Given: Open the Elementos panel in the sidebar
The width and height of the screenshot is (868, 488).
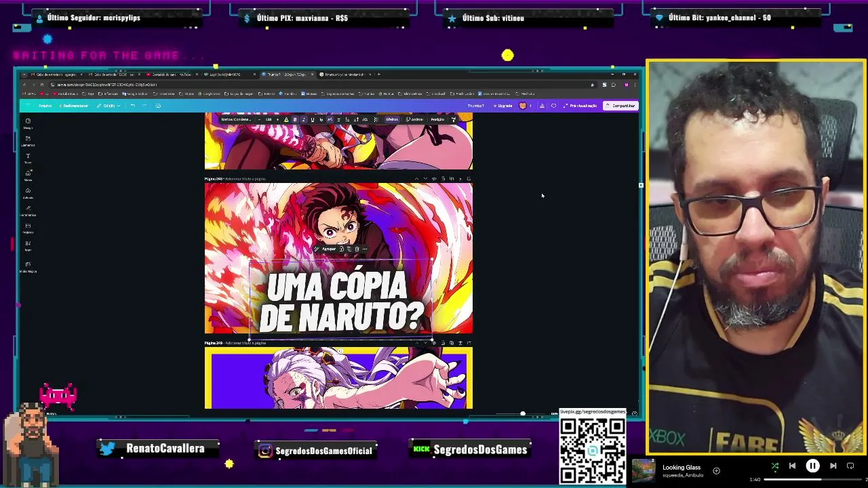Looking at the screenshot, I should (x=28, y=140).
